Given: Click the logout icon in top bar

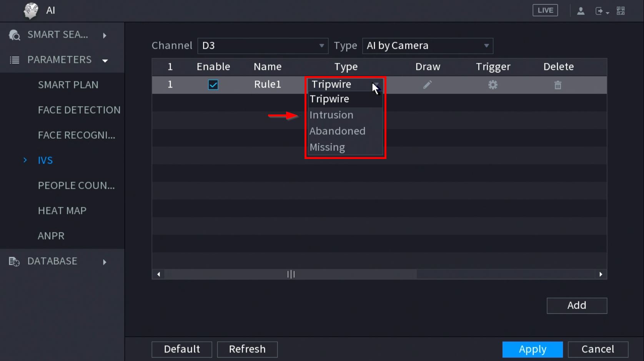Looking at the screenshot, I should pyautogui.click(x=600, y=11).
